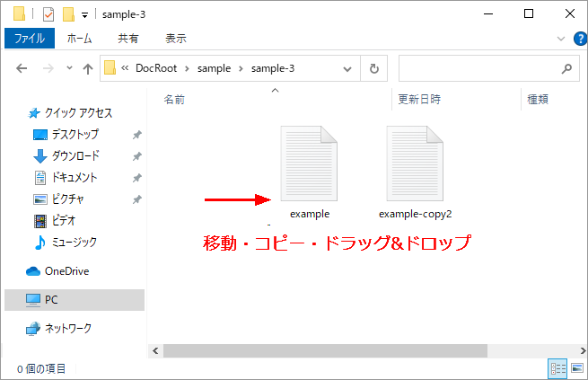Open OneDrive in navigation pane

tap(66, 271)
